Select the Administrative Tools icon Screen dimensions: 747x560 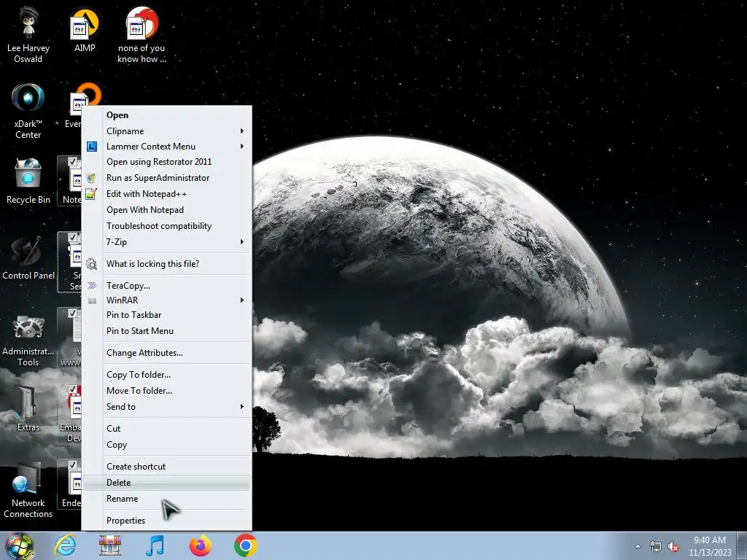coord(28,341)
